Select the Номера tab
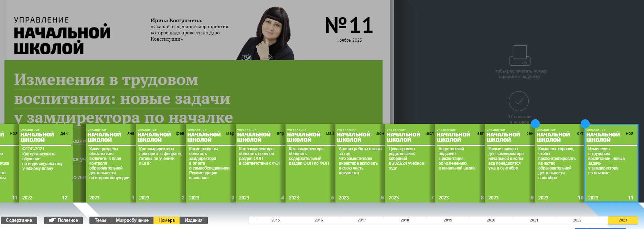Image resolution: width=644 pixels, height=229 pixels. pyautogui.click(x=167, y=220)
